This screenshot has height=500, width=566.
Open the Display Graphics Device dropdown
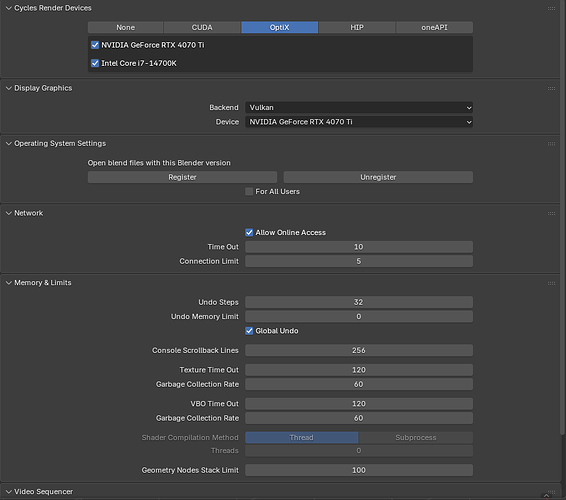(x=359, y=122)
